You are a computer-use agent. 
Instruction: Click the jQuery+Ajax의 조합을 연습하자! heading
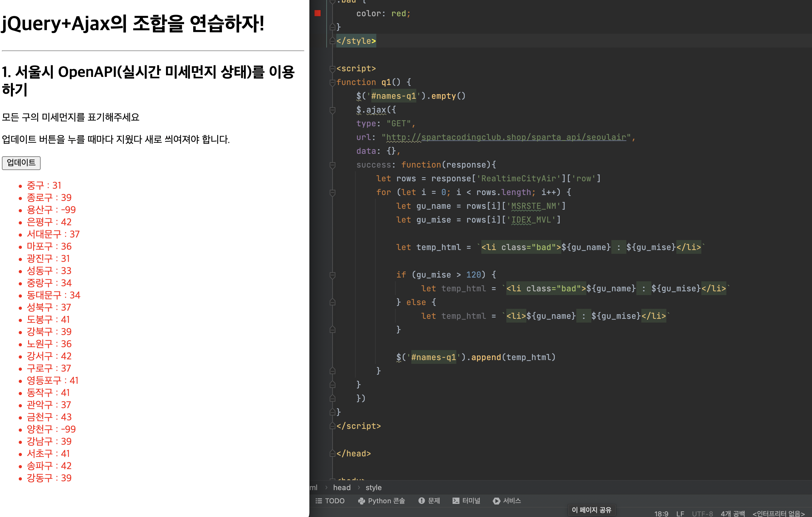coord(133,24)
